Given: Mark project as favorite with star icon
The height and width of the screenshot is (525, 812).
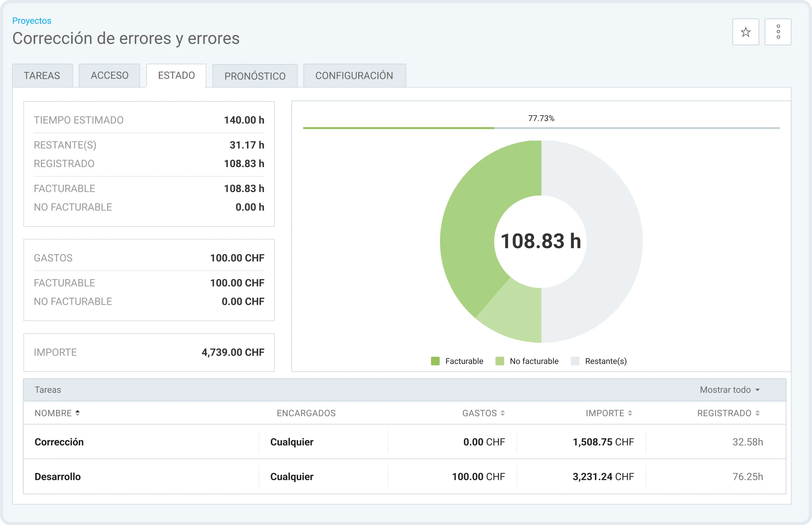Looking at the screenshot, I should [x=745, y=32].
